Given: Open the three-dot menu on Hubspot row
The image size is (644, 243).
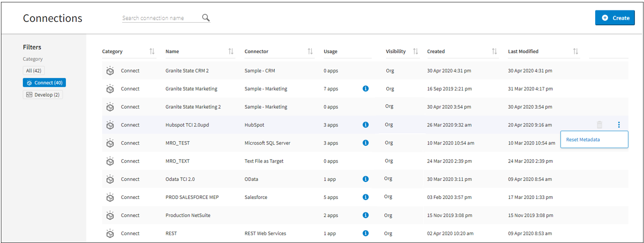Looking at the screenshot, I should coord(619,125).
